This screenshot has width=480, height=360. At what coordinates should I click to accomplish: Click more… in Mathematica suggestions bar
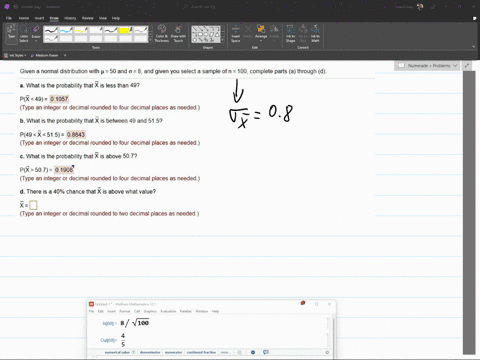click(x=225, y=352)
